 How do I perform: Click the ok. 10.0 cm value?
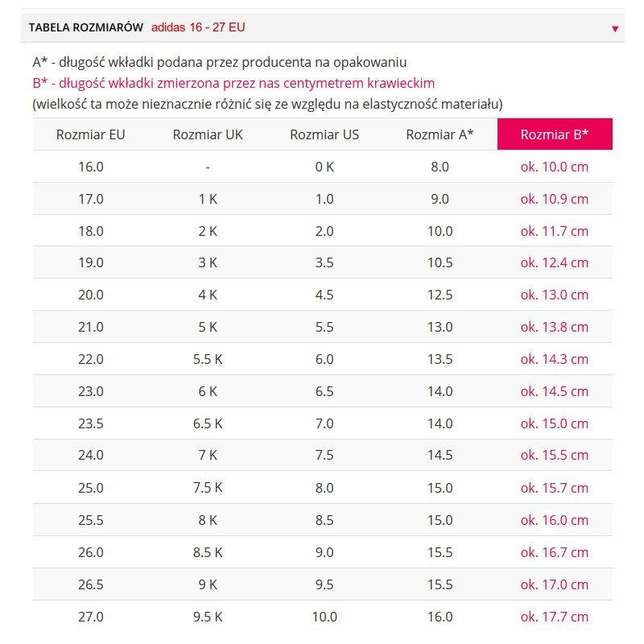555,167
